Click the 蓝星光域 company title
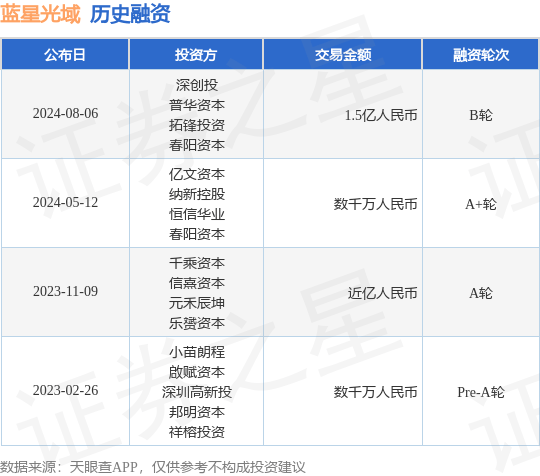The height and width of the screenshot is (476, 540). (x=40, y=14)
